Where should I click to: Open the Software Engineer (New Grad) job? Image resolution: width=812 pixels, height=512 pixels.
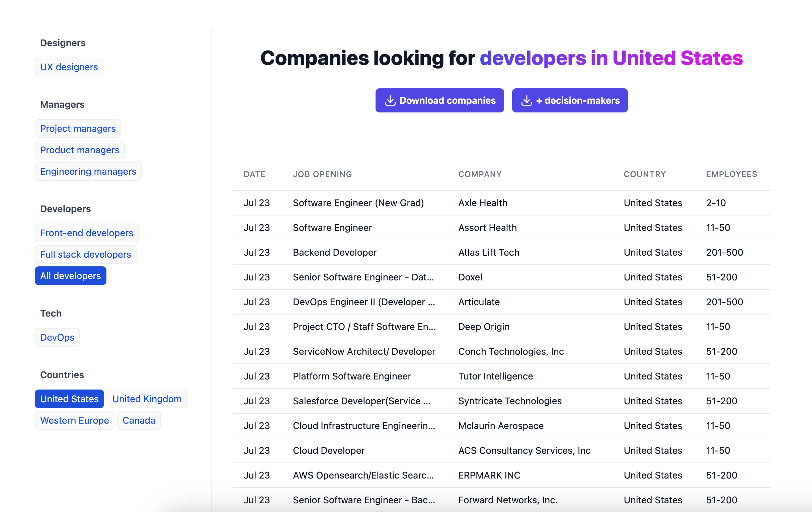[x=358, y=203]
